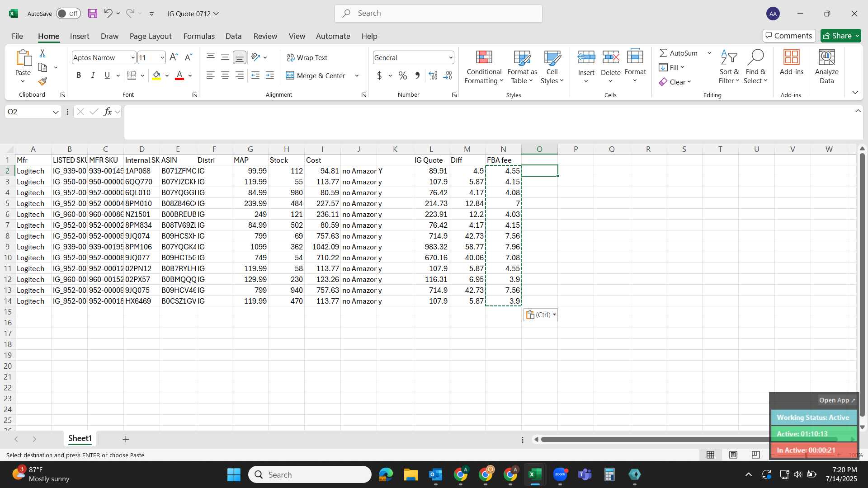Select the Sheet1 tab

80,438
